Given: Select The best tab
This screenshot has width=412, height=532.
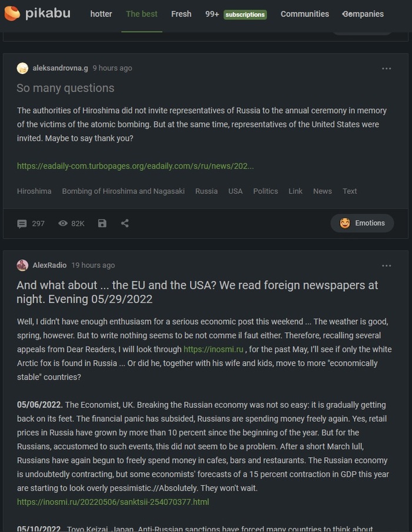Looking at the screenshot, I should point(142,14).
